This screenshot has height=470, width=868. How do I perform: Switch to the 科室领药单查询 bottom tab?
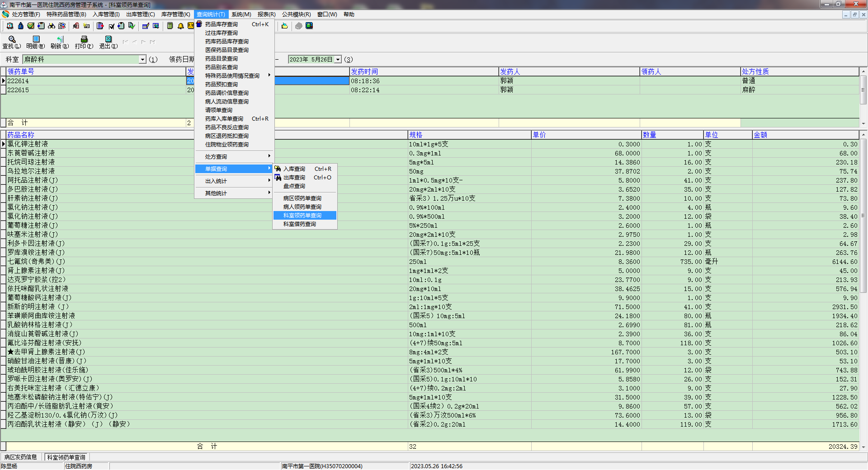pyautogui.click(x=66, y=457)
